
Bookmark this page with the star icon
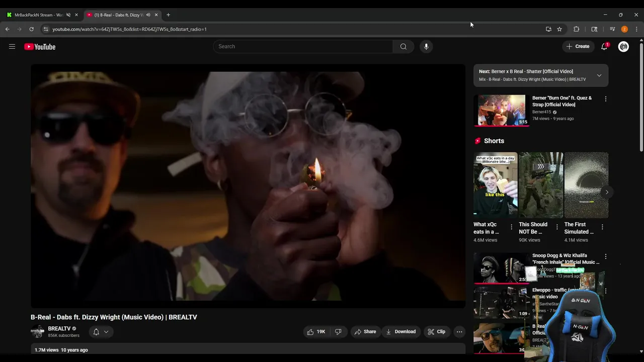click(559, 29)
